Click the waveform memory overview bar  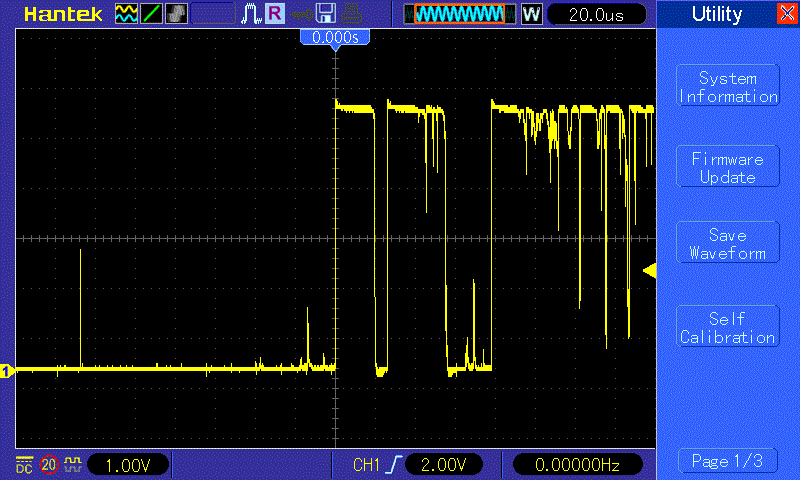pos(459,14)
